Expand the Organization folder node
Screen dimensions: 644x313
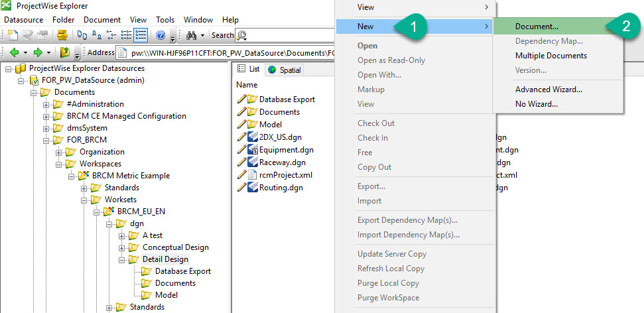click(x=58, y=152)
